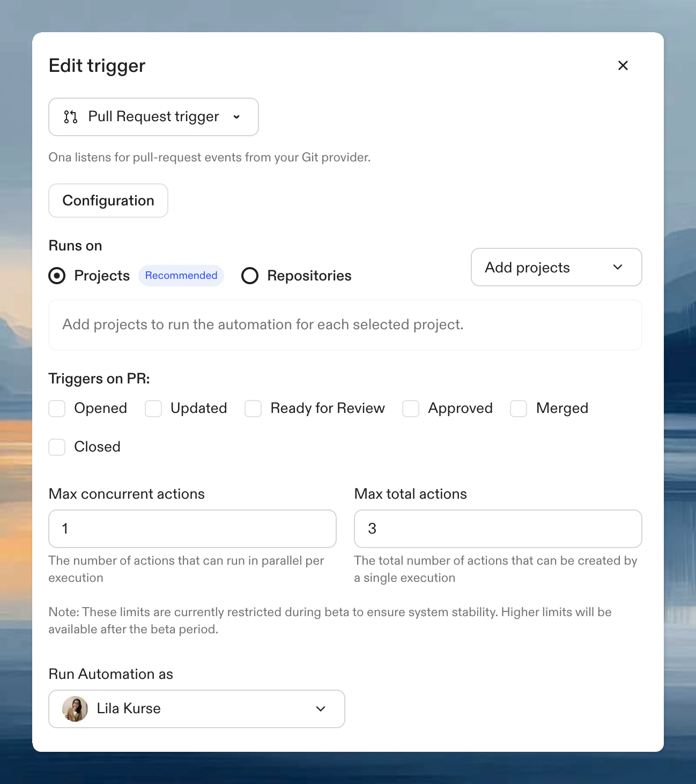Screen dimensions: 696x784
Task: Check the Closed checkbox
Action: [x=56, y=447]
